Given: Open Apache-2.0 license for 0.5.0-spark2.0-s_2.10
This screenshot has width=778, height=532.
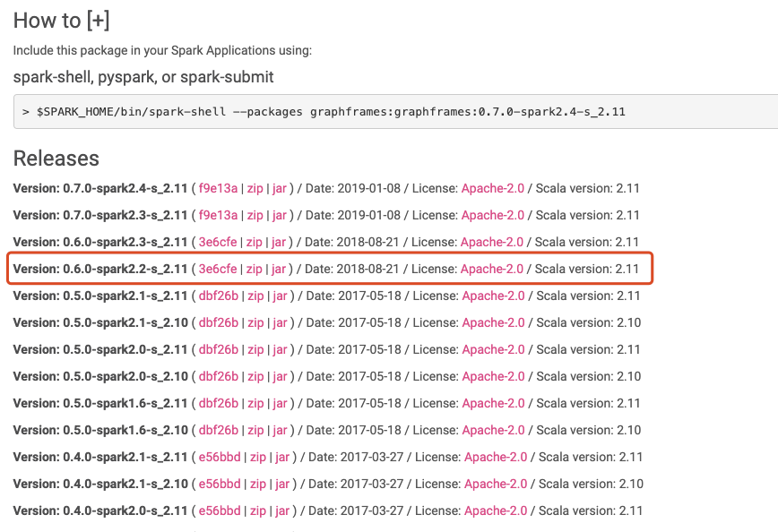Looking at the screenshot, I should [493, 376].
